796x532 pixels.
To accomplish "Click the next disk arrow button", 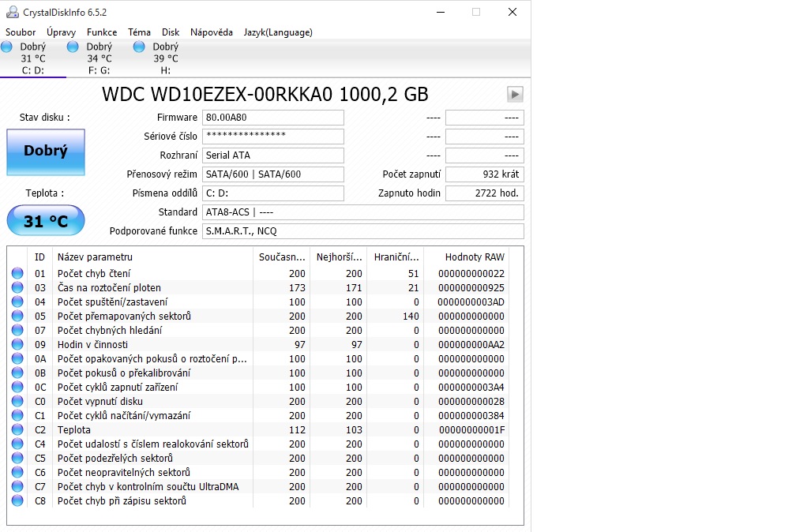I will (x=515, y=94).
